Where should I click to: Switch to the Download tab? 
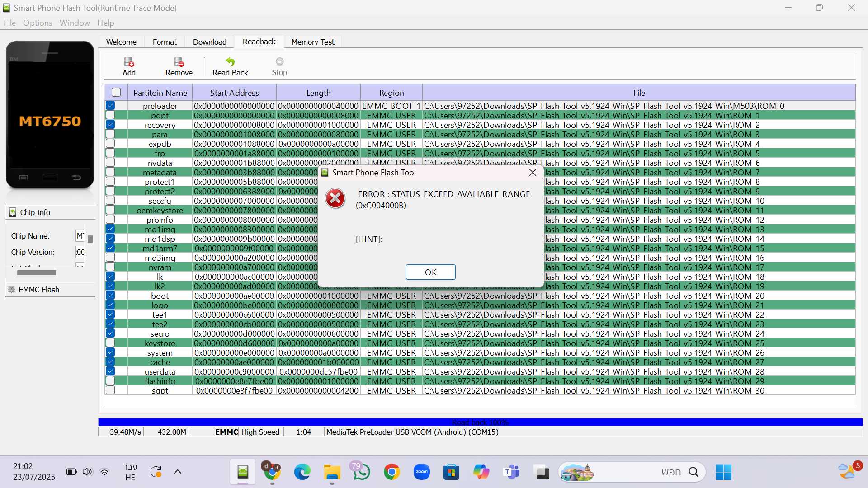click(210, 42)
